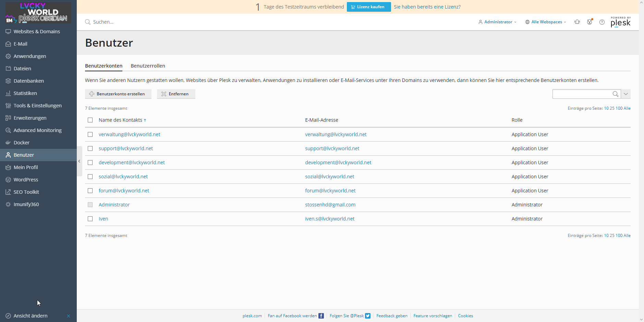Click the Lizenz kaufen button
This screenshot has height=322, width=644.
(368, 7)
